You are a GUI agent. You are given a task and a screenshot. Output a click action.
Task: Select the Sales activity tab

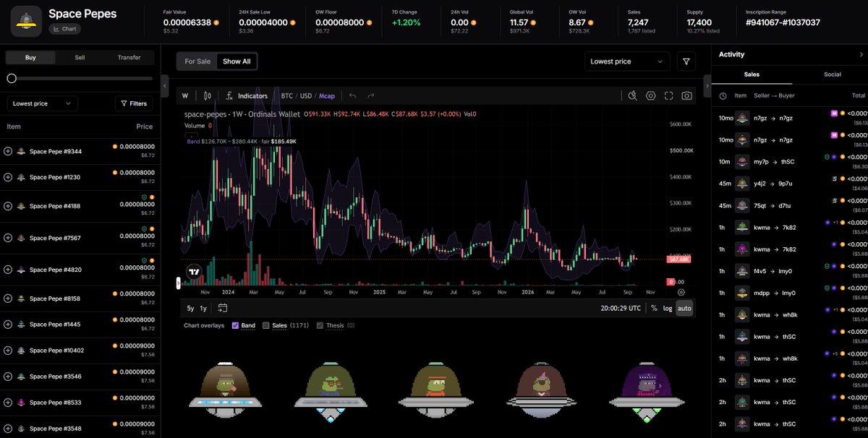pyautogui.click(x=752, y=74)
